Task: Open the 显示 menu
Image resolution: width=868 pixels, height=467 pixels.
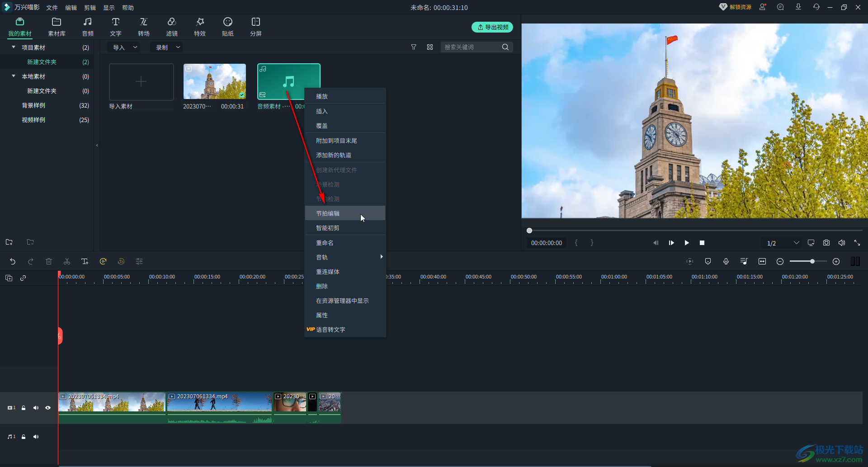Action: click(x=109, y=8)
